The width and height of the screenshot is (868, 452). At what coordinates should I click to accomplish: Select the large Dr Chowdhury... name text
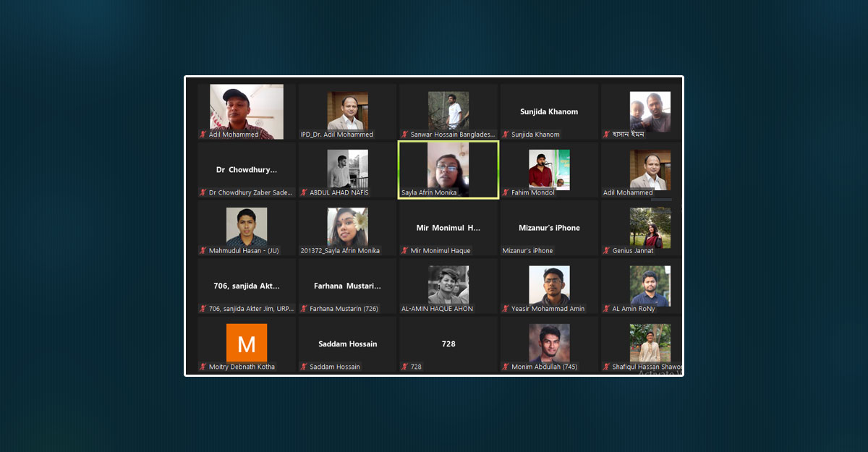click(247, 170)
